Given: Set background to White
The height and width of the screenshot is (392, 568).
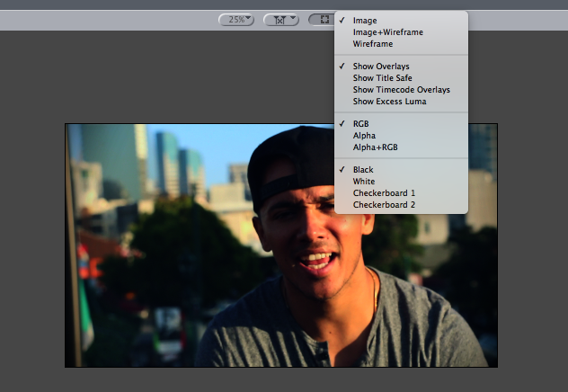Looking at the screenshot, I should pyautogui.click(x=401, y=181).
